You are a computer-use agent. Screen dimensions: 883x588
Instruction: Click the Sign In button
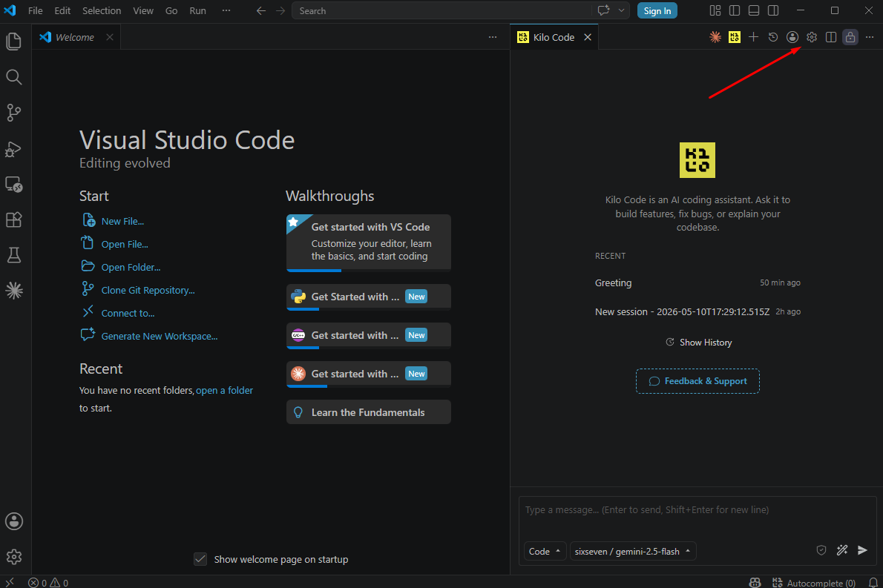[657, 10]
